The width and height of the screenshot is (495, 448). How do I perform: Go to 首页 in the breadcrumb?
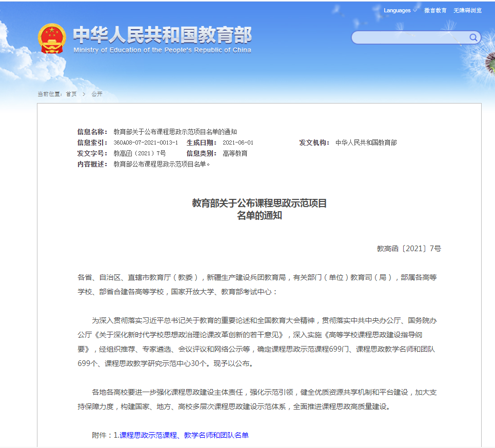(71, 94)
